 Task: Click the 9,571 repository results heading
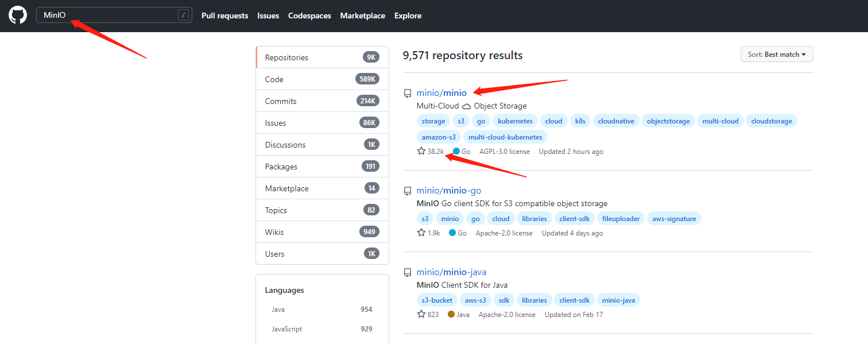coord(463,56)
